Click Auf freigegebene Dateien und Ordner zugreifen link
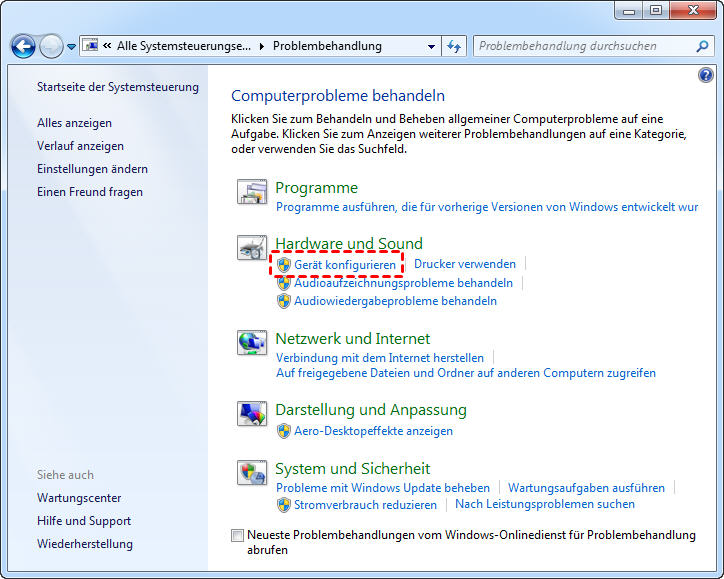Image resolution: width=724 pixels, height=579 pixels. point(465,373)
